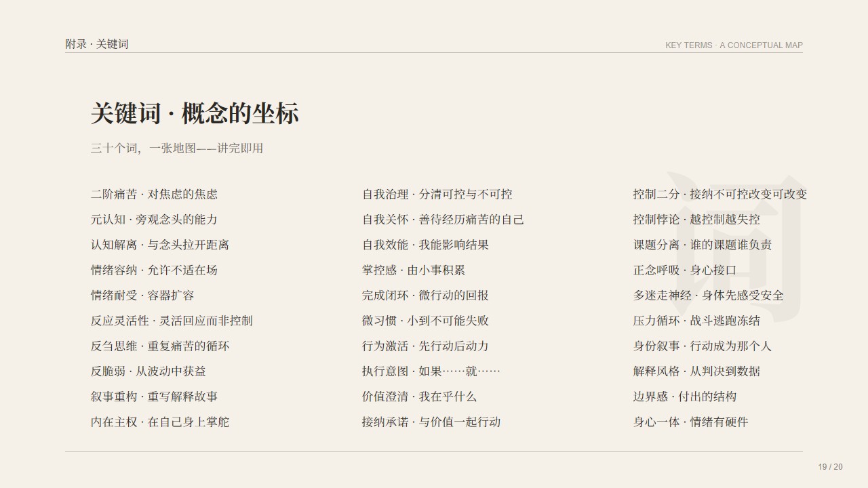
Task: Click 自我关怀 · 善待经历痛苦的自己
Action: (x=443, y=220)
